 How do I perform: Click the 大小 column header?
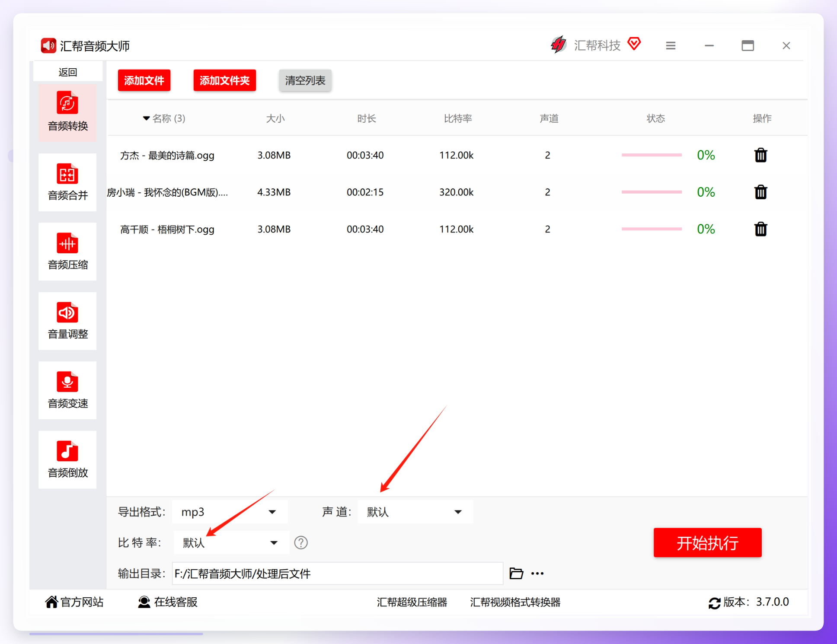(275, 118)
